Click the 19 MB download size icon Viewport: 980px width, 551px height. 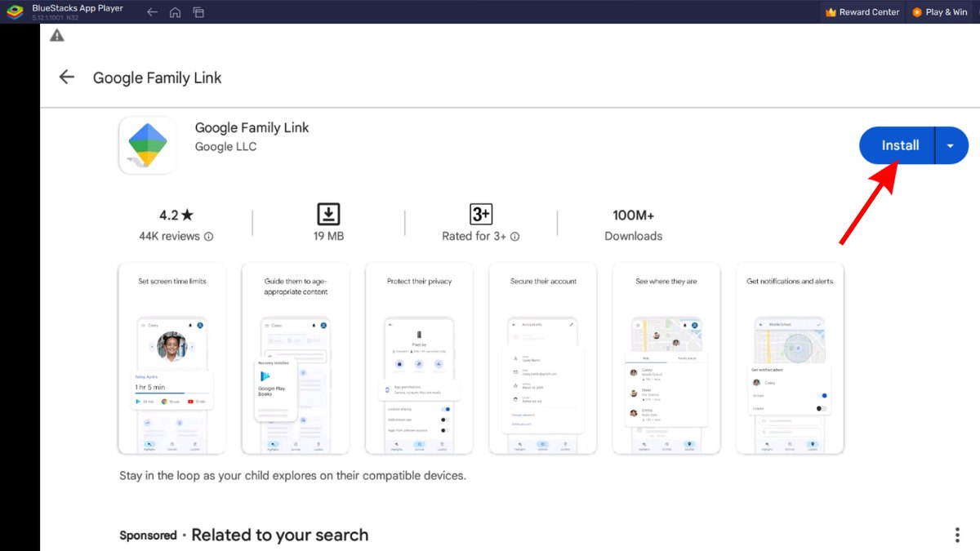pos(328,215)
